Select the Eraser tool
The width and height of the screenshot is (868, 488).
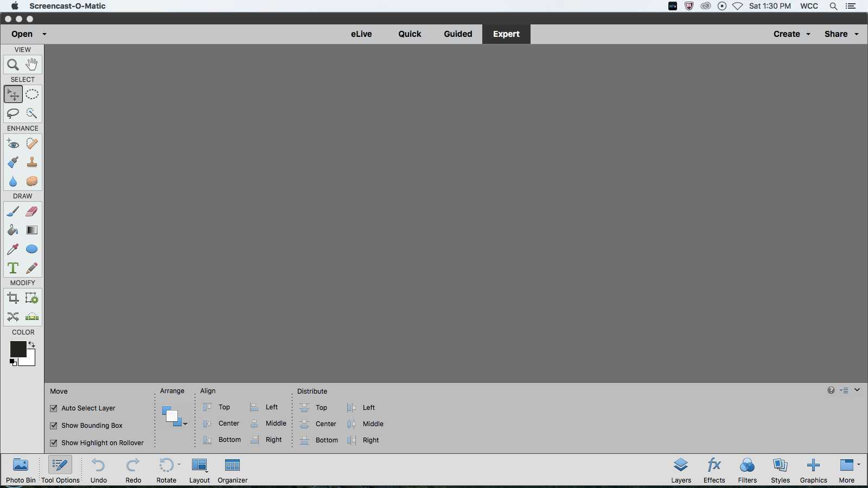(32, 211)
